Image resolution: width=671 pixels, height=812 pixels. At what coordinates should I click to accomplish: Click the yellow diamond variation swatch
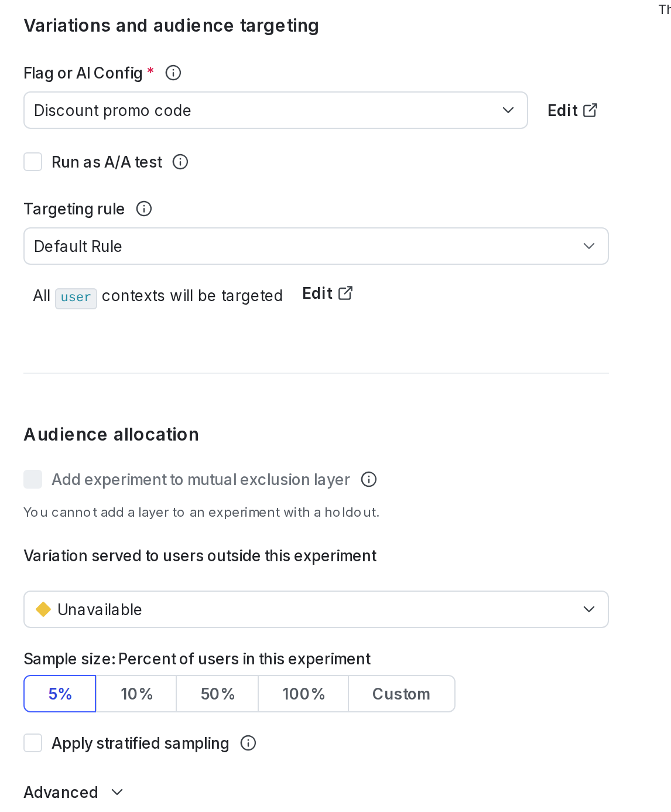(x=44, y=609)
